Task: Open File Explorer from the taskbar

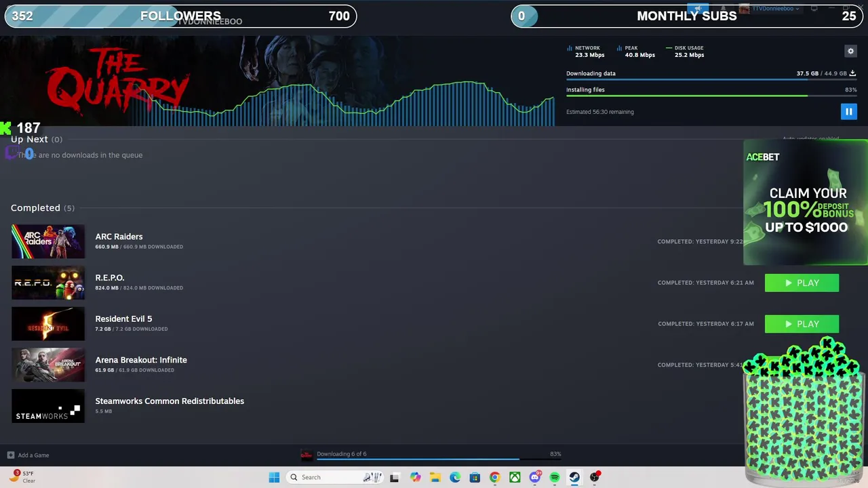Action: pyautogui.click(x=435, y=477)
